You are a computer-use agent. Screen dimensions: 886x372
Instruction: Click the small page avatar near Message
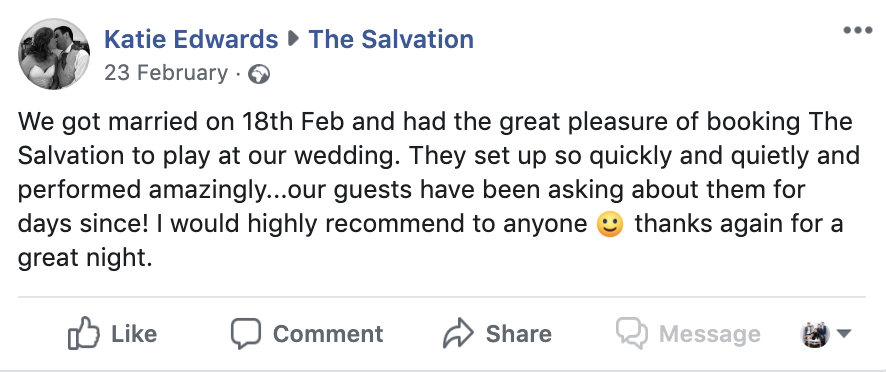pyautogui.click(x=815, y=334)
